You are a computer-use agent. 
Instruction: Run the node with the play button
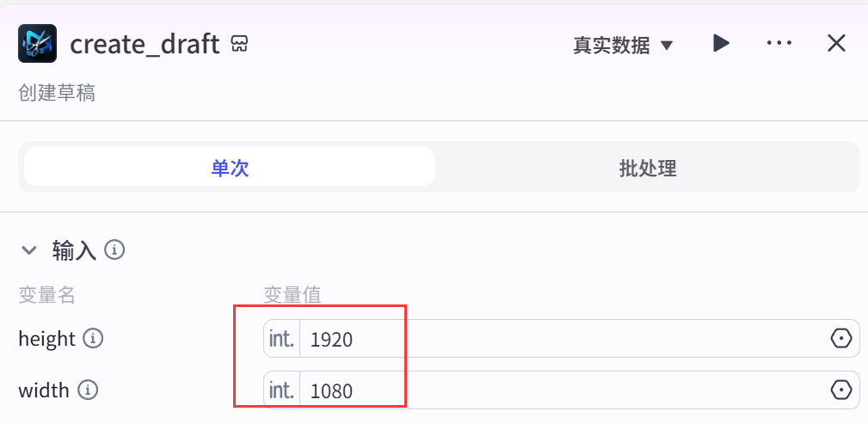(x=722, y=43)
